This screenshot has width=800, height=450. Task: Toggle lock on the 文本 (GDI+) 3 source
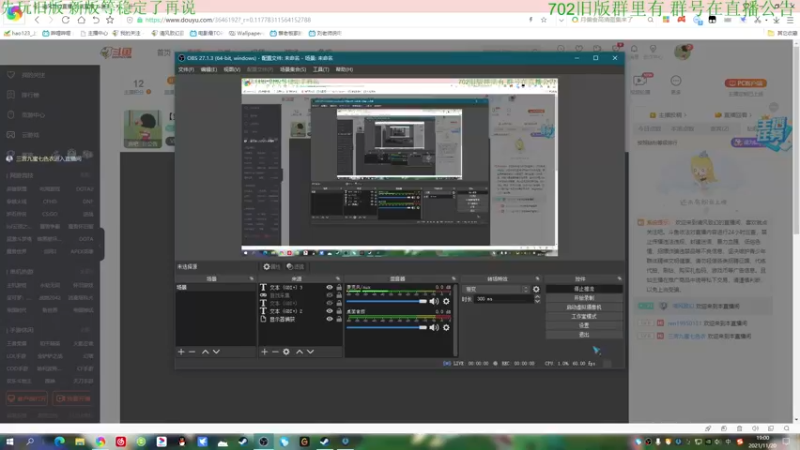[339, 287]
